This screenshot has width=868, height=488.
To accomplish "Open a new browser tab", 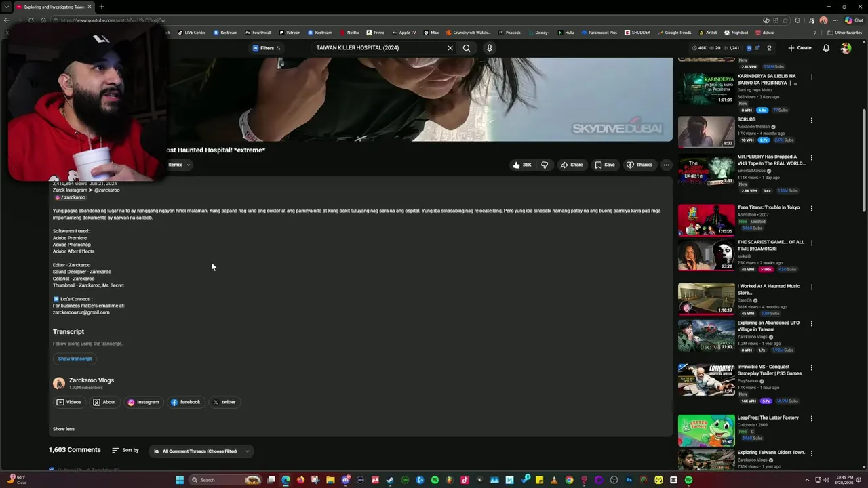I will (101, 7).
